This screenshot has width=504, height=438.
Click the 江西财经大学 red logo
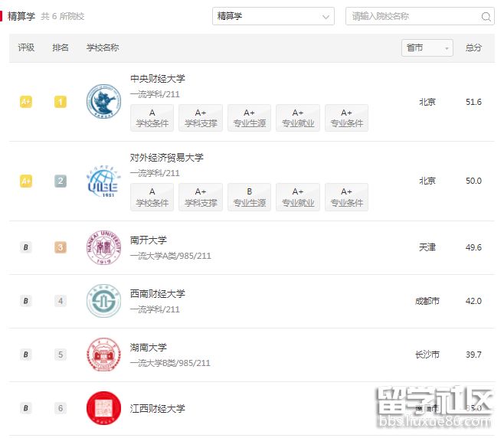104,408
